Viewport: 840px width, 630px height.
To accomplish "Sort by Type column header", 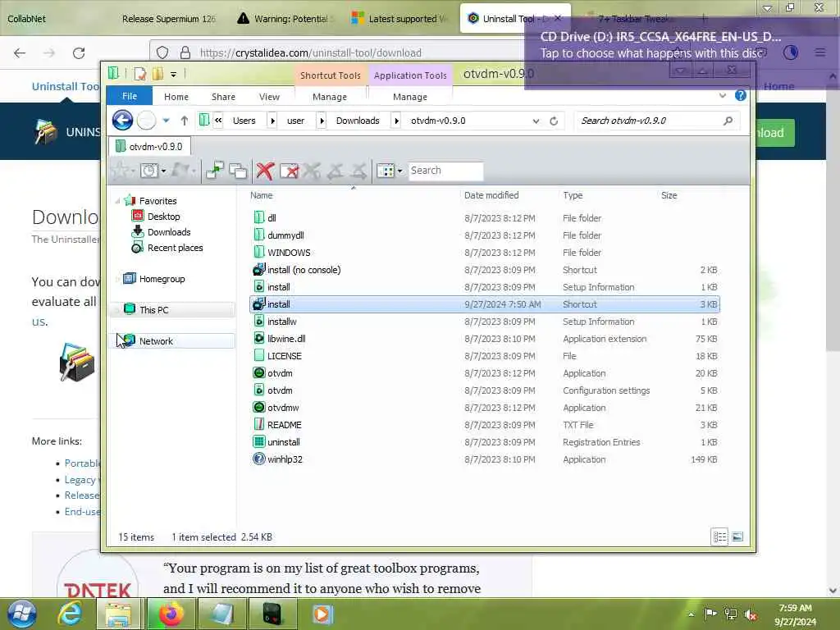I will (573, 195).
